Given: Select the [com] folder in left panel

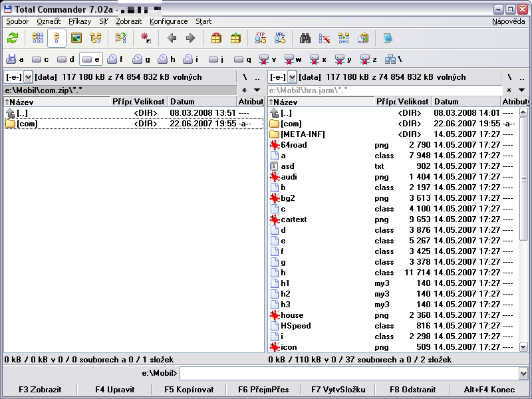Looking at the screenshot, I should click(134, 124).
